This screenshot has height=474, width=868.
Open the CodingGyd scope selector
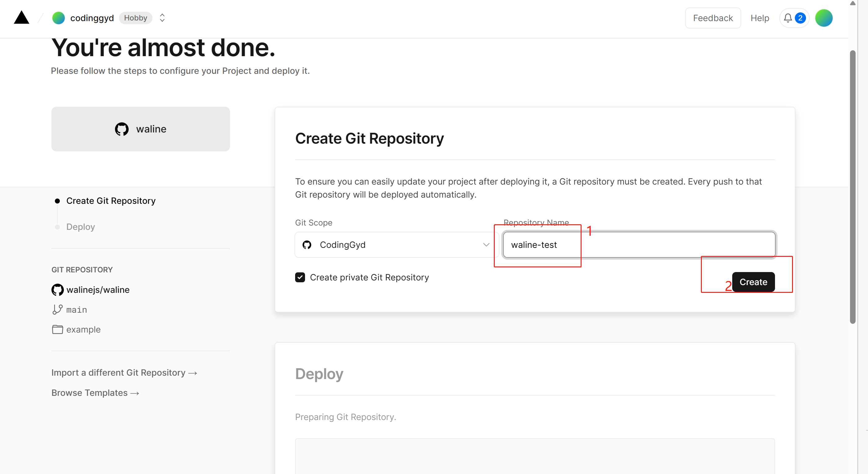(x=394, y=244)
